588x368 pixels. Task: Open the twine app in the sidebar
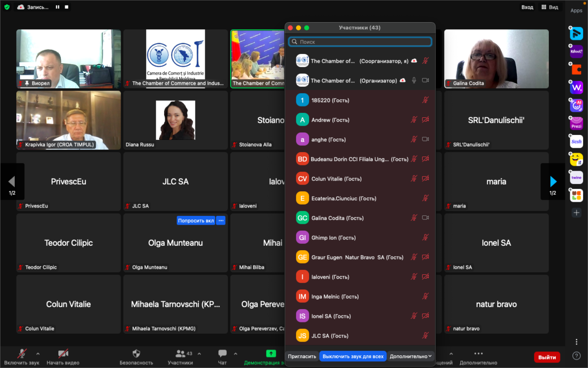coord(576,178)
